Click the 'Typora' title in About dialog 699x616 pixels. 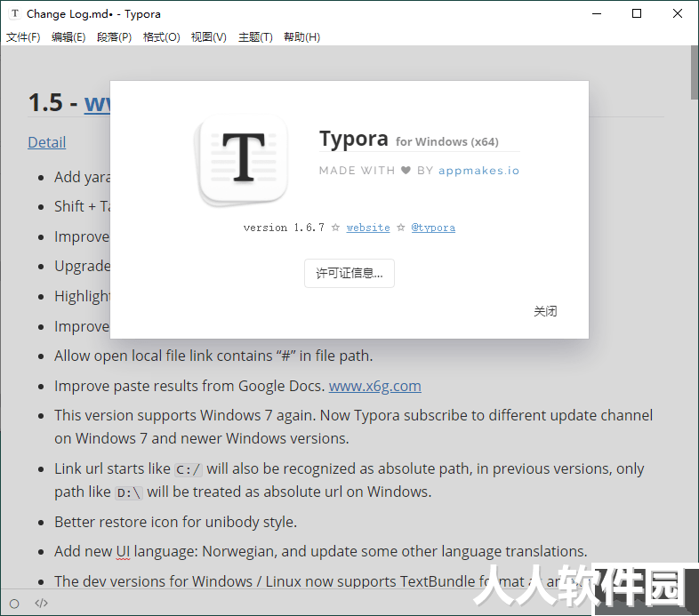point(354,139)
